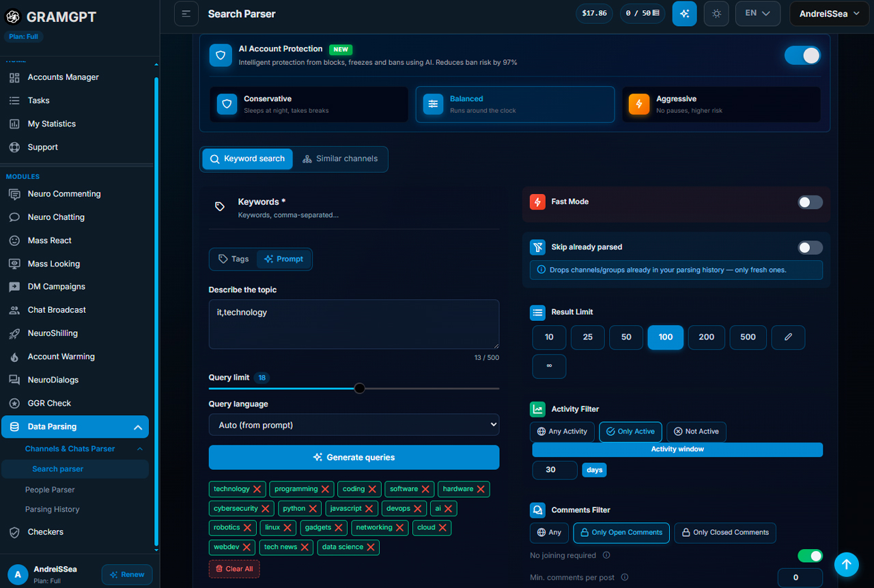Click the $17.86 balance pill
Image resolution: width=874 pixels, height=588 pixels.
tap(594, 14)
